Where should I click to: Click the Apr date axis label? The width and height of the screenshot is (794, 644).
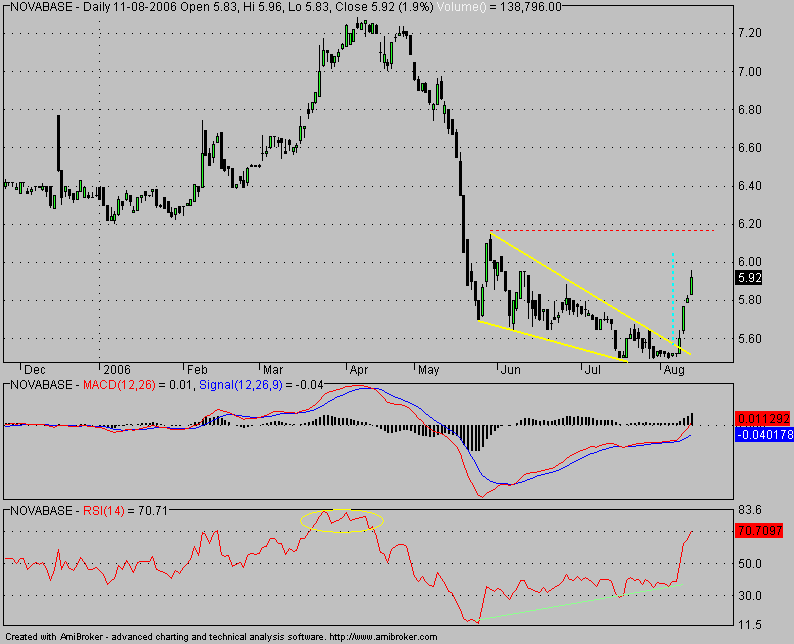[359, 370]
